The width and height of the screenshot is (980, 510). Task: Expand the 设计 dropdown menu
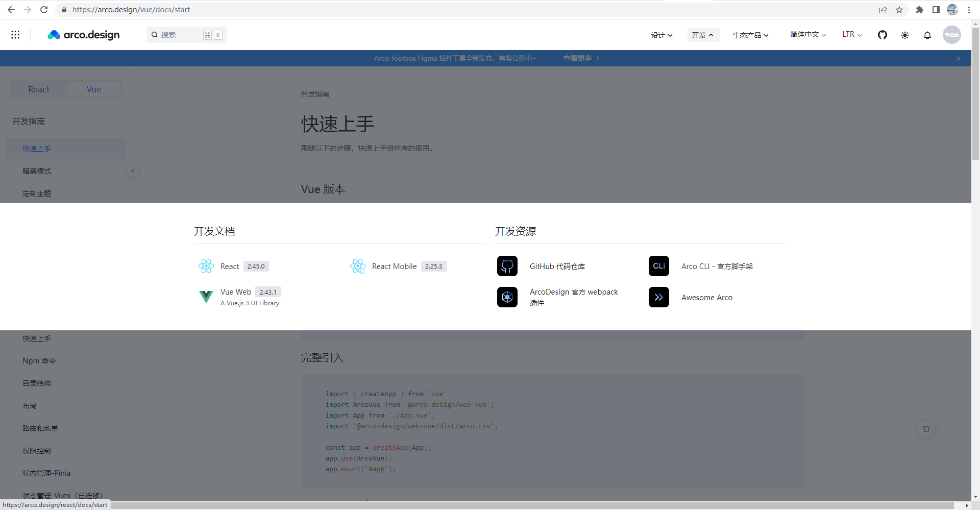pos(661,35)
